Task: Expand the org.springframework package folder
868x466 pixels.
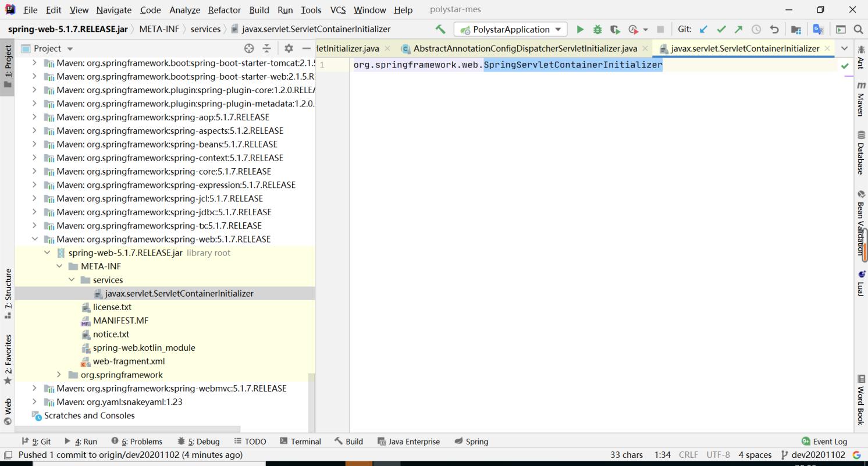Action: click(x=60, y=375)
